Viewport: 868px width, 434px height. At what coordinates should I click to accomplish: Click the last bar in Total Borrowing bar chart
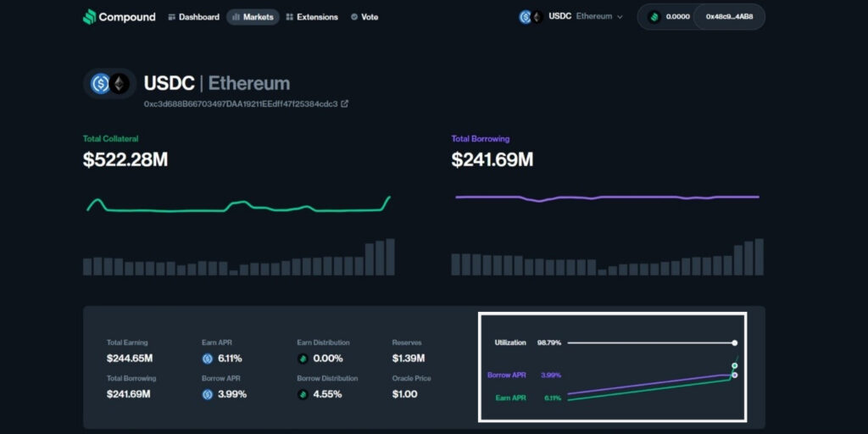(759, 257)
